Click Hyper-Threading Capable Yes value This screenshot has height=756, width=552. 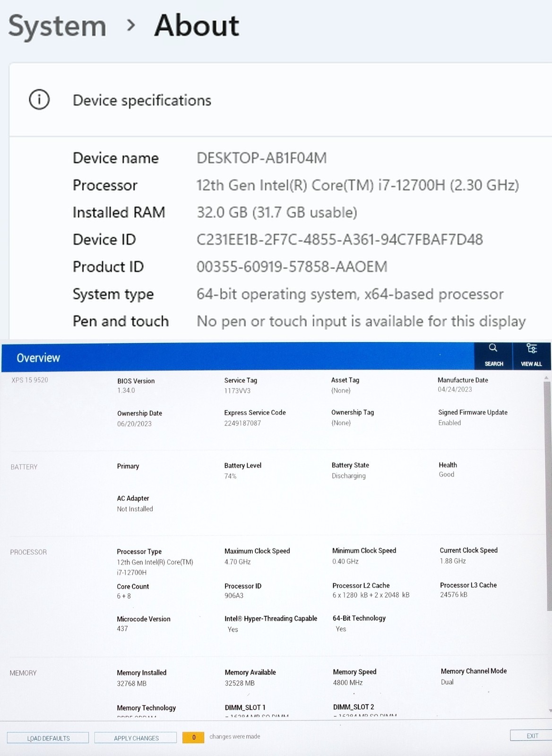[233, 629]
